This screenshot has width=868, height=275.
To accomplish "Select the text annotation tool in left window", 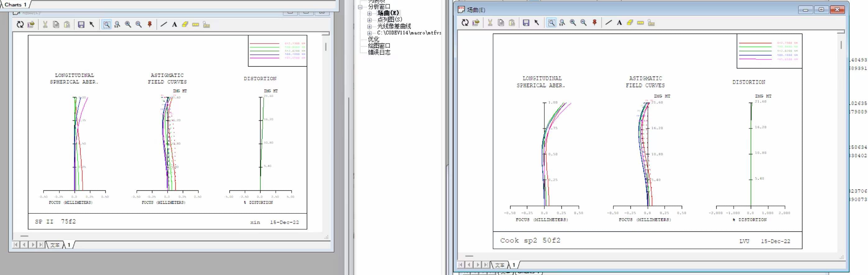I will 174,25.
